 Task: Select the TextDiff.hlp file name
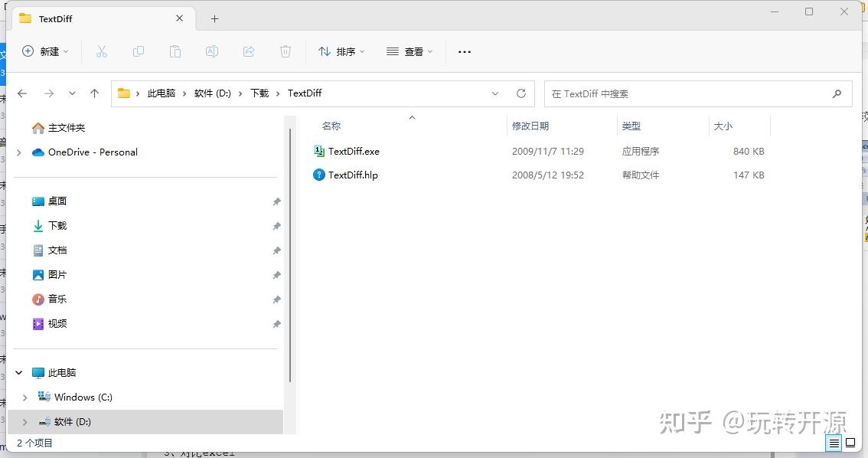[353, 175]
